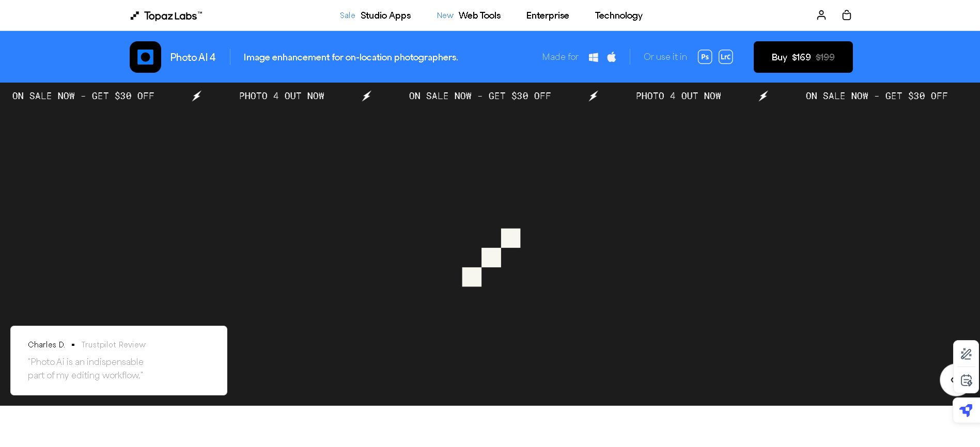Click the Sale tag beside Studio Apps
980x447 pixels.
pyautogui.click(x=347, y=15)
